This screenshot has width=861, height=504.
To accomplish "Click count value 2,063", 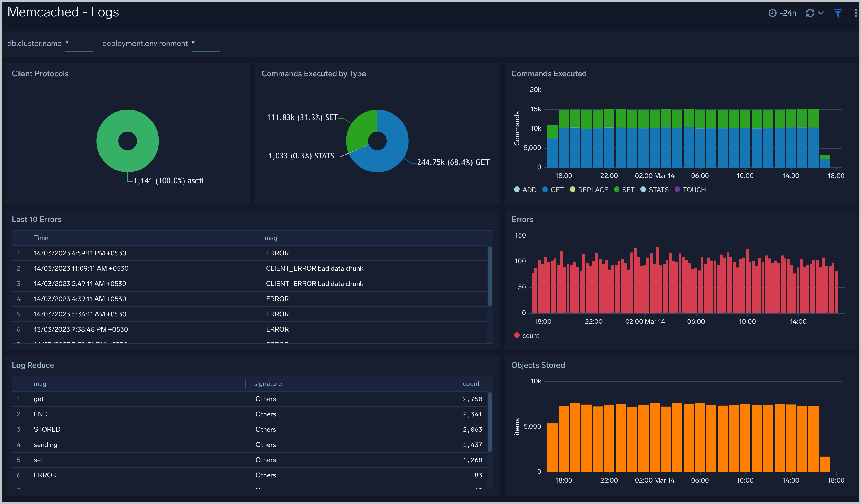I will coord(472,429).
